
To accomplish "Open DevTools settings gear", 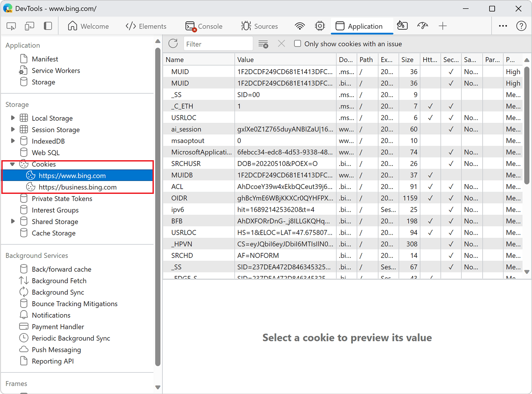I will tap(320, 26).
